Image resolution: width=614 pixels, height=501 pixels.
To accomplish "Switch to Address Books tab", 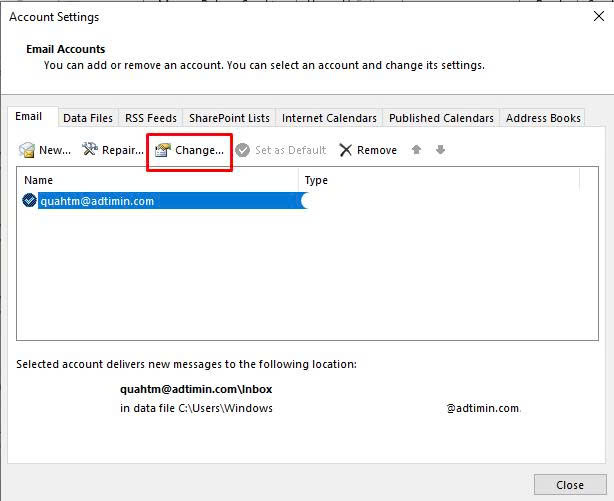I will point(543,118).
